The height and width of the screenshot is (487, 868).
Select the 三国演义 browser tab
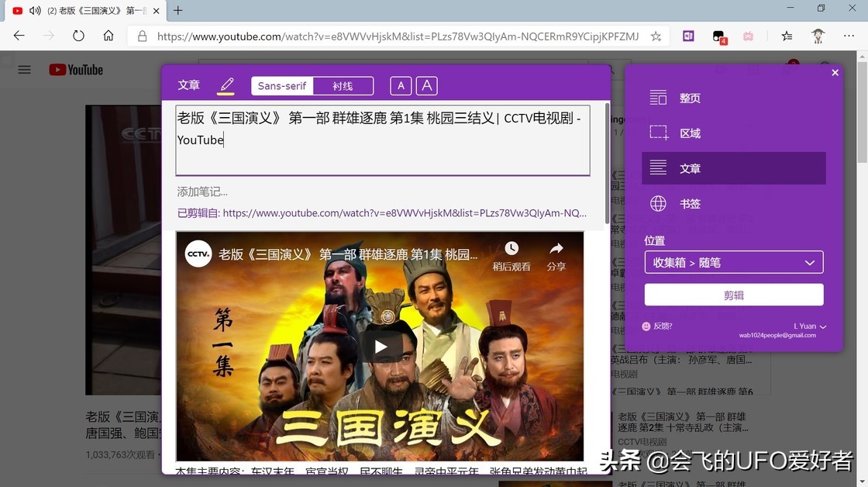click(x=85, y=11)
